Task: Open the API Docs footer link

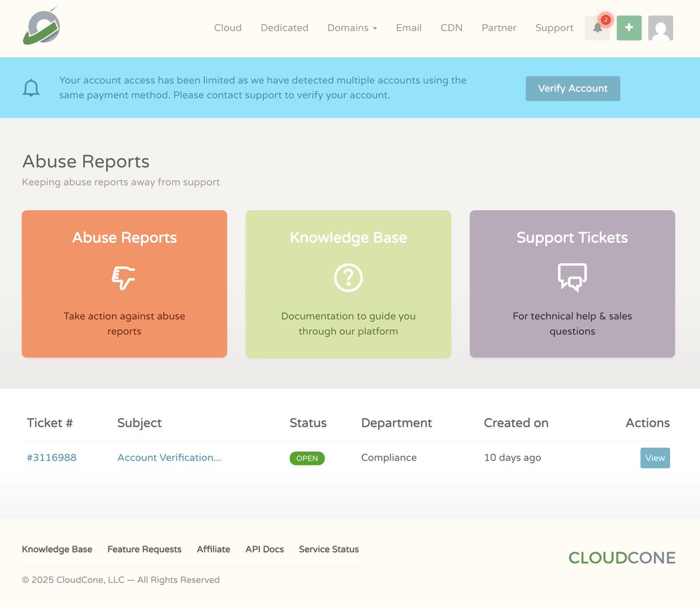Action: coord(265,549)
